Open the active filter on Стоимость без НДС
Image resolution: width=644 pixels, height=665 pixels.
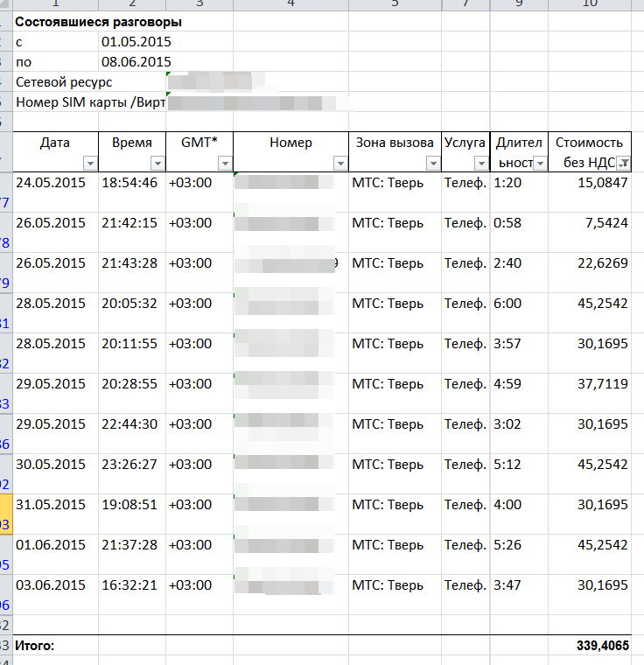623,164
